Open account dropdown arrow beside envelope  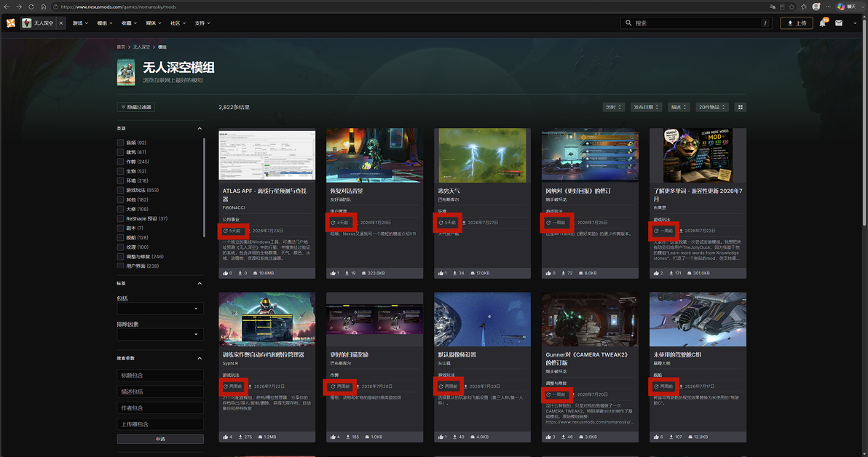[855, 23]
